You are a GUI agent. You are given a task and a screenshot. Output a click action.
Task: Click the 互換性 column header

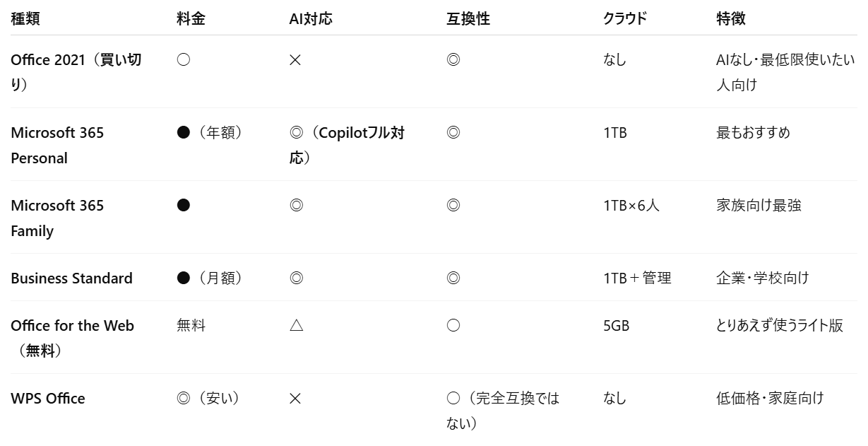point(468,19)
